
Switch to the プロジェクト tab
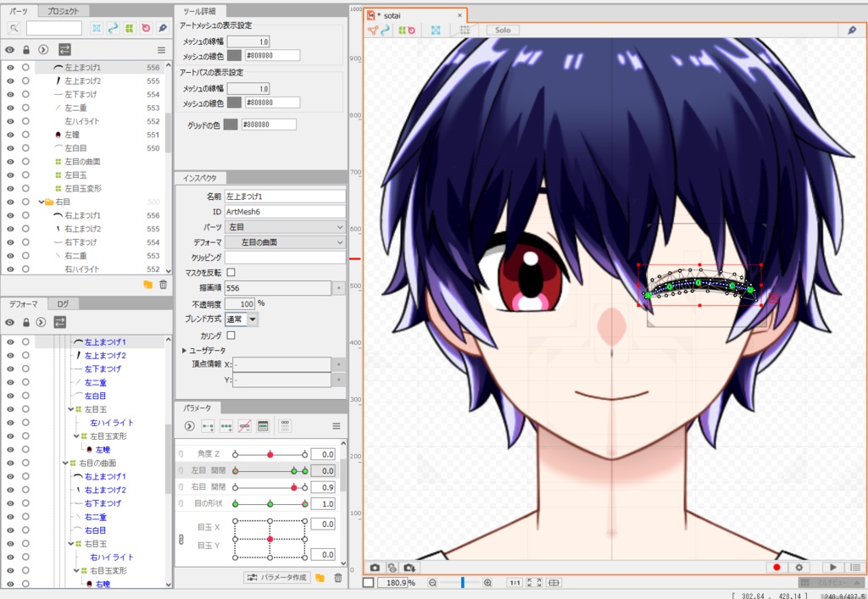point(63,10)
